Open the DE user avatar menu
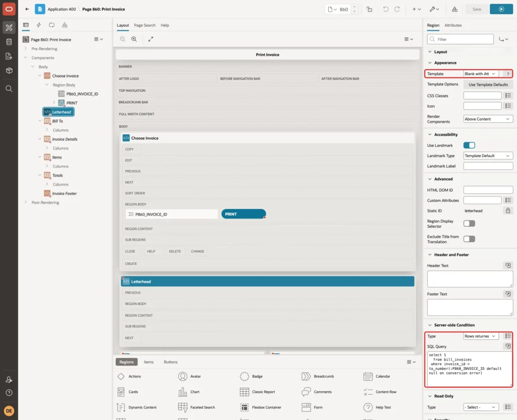The width and height of the screenshot is (517, 420). 9,411
